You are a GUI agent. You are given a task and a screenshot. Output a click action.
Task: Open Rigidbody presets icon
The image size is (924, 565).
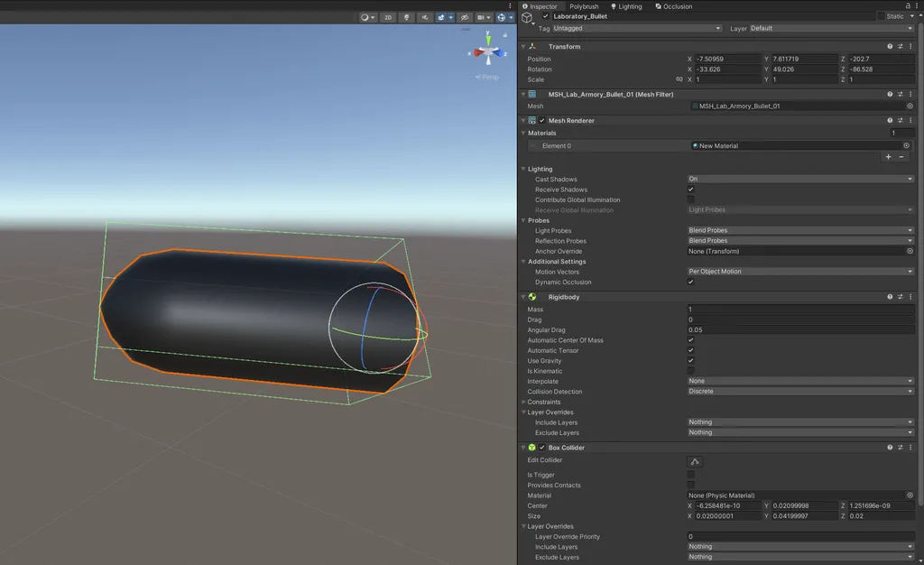click(900, 297)
